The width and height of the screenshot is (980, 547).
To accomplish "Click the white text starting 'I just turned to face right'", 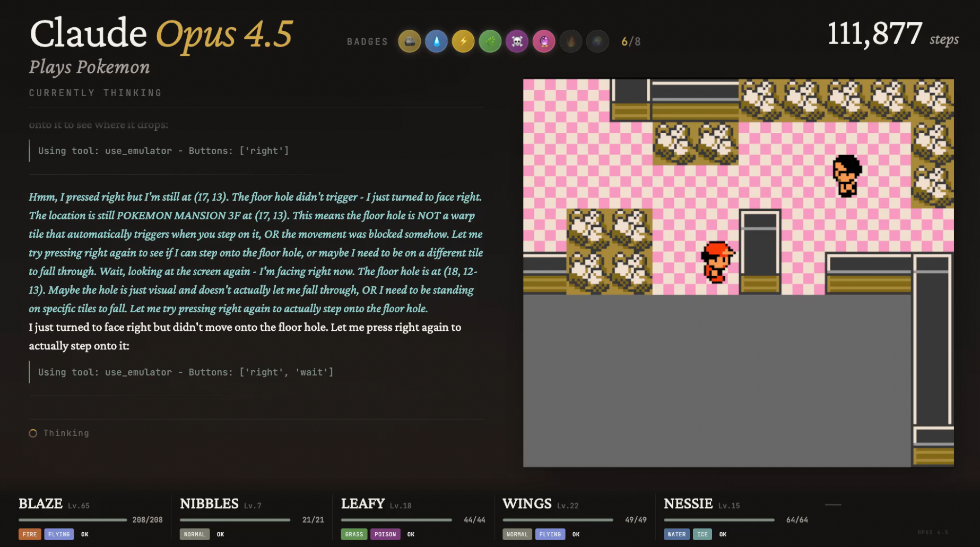I will point(245,336).
